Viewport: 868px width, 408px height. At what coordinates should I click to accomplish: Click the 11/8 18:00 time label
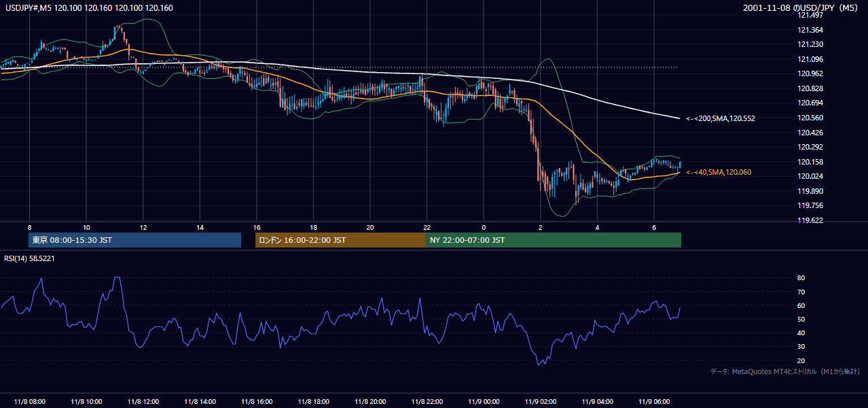pos(313,401)
